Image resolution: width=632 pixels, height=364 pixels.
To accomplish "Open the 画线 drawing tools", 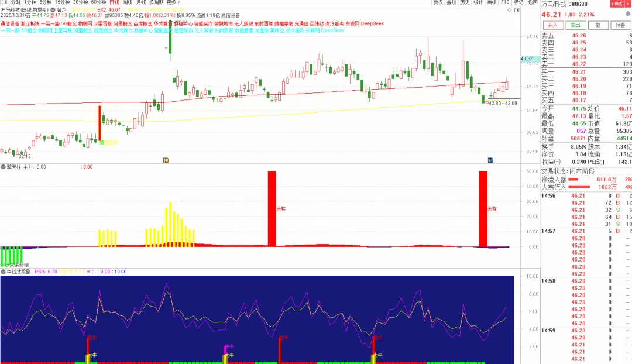I will coord(492,2).
